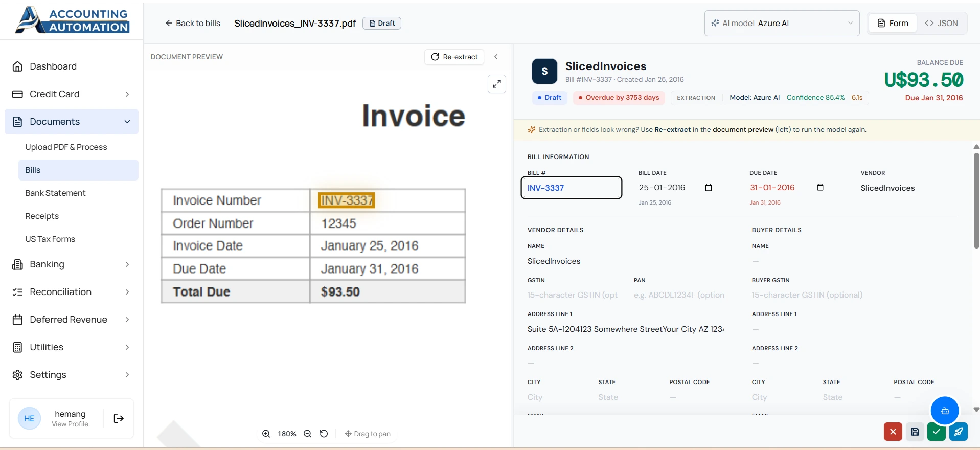This screenshot has height=450, width=980.
Task: Click the Reconciliation checklist icon
Action: coord(17,292)
